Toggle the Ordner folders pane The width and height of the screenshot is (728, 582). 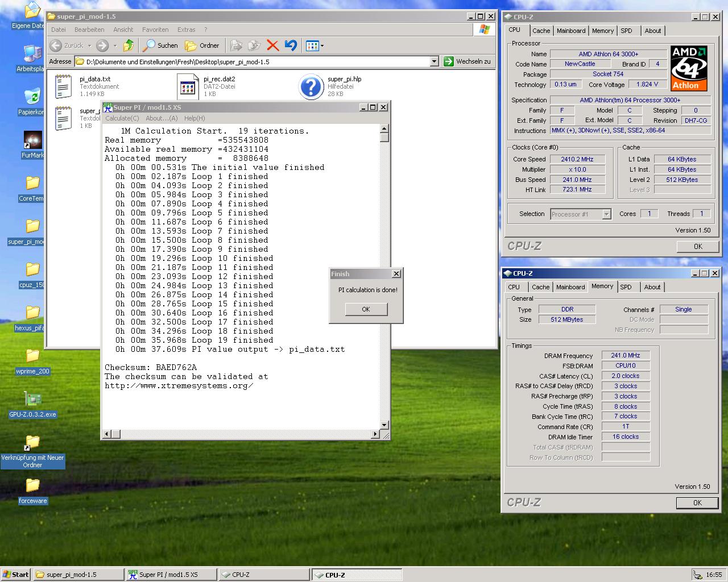point(202,45)
